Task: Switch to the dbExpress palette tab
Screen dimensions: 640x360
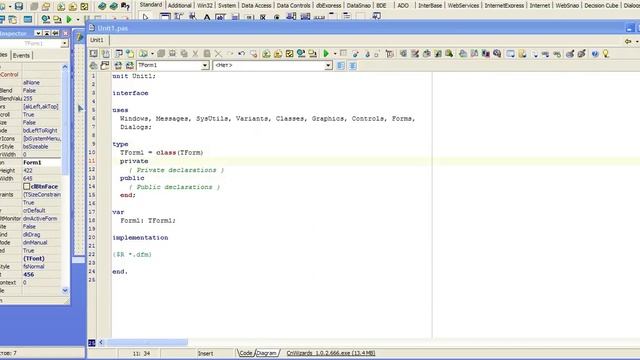Action: tap(329, 5)
